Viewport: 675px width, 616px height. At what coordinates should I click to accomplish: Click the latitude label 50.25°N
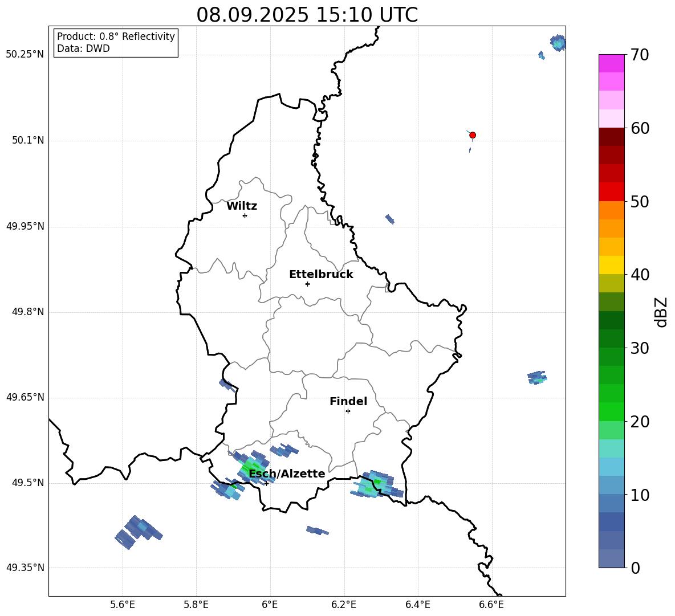click(x=25, y=55)
